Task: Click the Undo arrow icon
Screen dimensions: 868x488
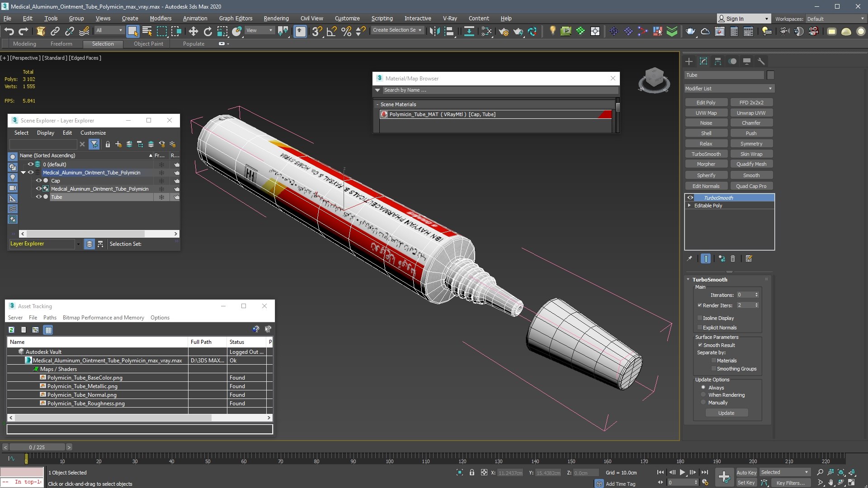Action: coord(9,31)
